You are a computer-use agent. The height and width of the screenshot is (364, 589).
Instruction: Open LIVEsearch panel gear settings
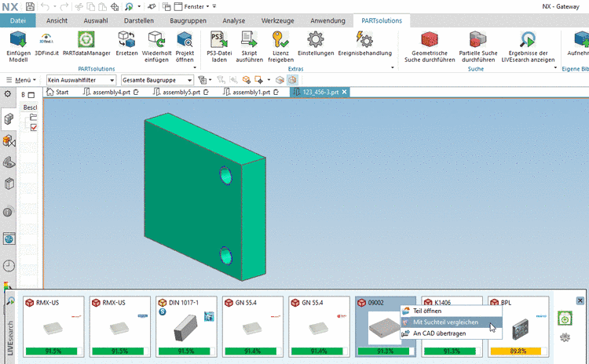click(565, 337)
